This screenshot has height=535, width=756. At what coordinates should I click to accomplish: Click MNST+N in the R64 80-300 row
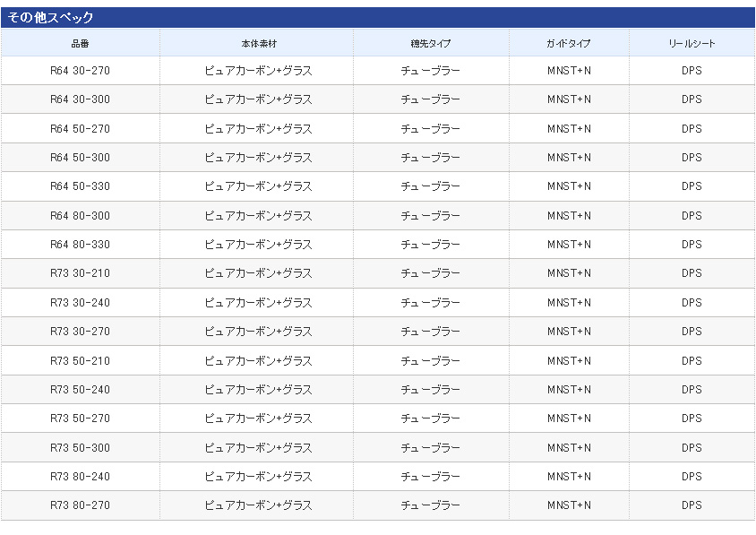(x=569, y=216)
